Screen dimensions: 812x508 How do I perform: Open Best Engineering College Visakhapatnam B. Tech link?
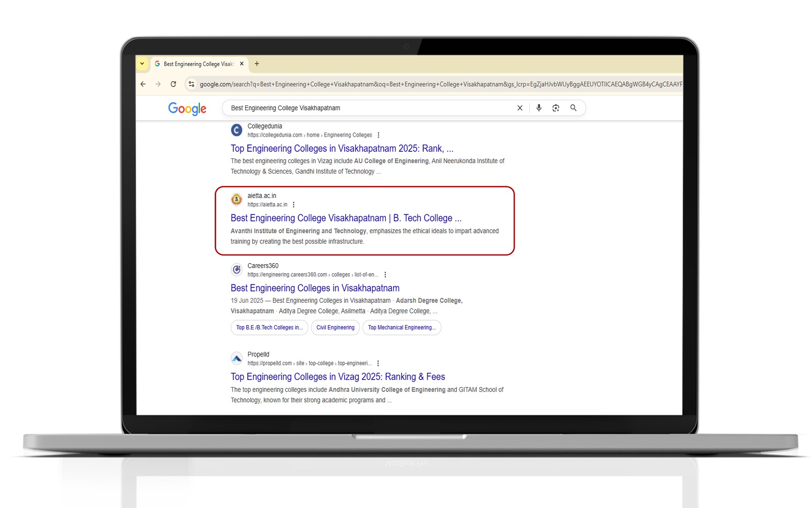click(x=346, y=218)
